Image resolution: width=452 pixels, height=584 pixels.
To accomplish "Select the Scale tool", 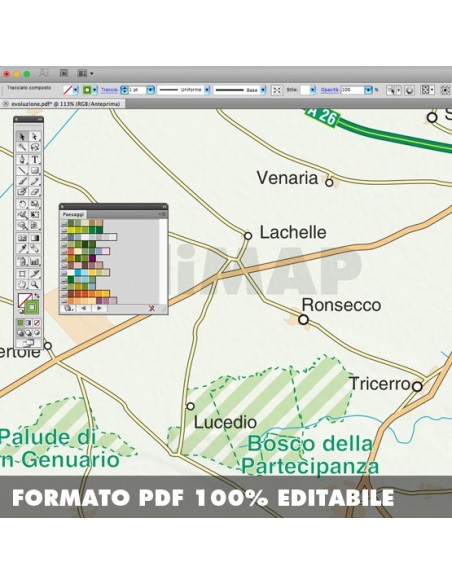I will click(x=35, y=204).
